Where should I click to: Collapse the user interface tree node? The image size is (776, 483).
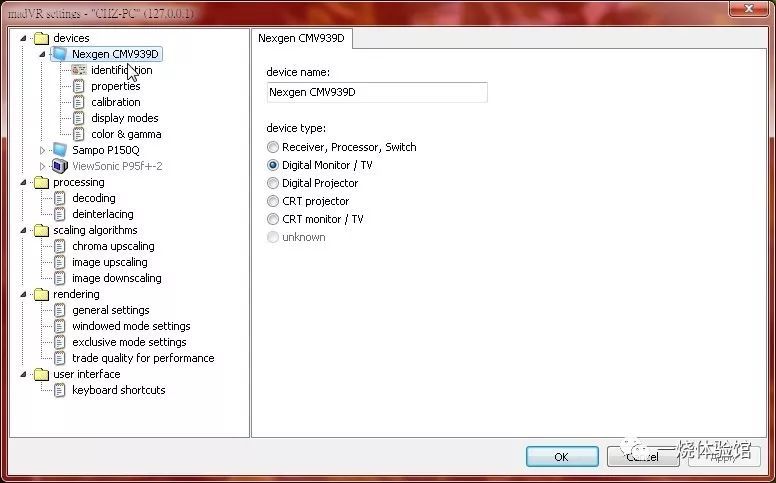click(x=23, y=374)
